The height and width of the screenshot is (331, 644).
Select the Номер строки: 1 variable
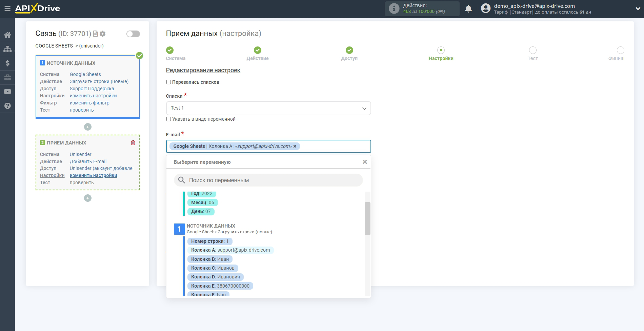[210, 241]
